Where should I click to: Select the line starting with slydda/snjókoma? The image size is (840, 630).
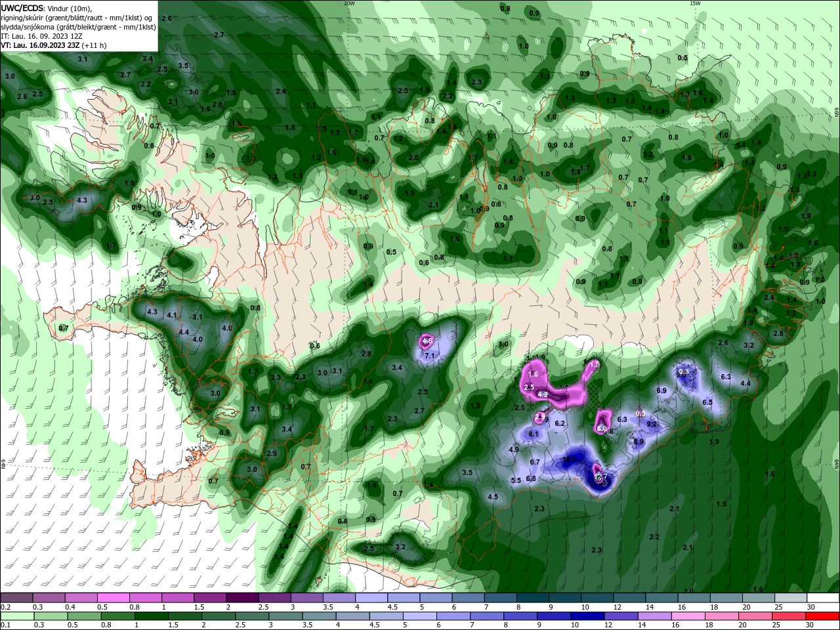(x=78, y=27)
